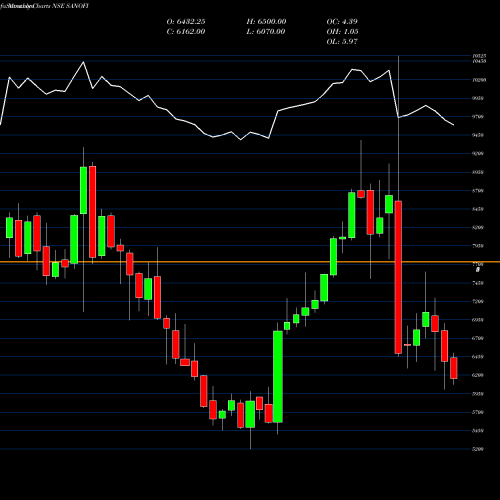This screenshot has width=500, height=500.
Task: Click the low price L: 6070.00
Action: [x=266, y=32]
